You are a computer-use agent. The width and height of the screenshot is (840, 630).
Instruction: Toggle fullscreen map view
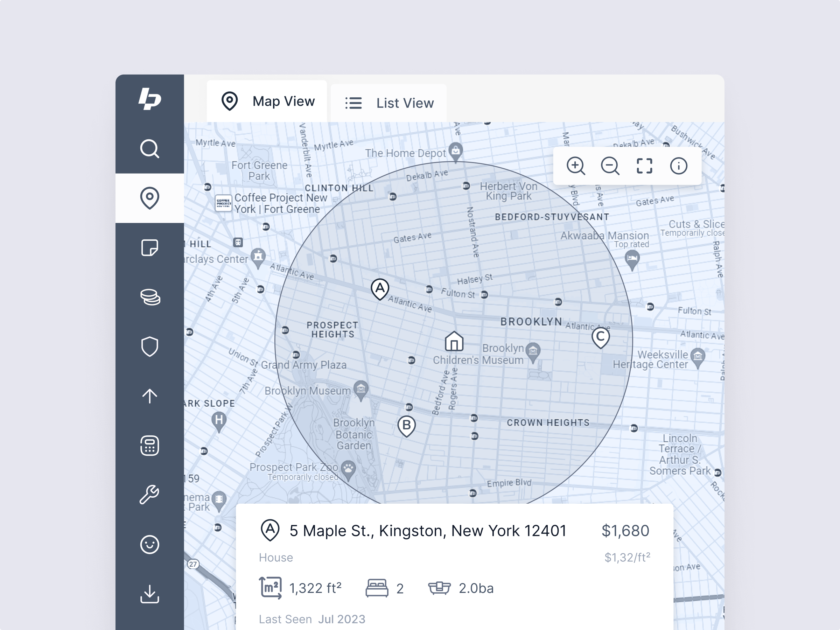click(644, 166)
